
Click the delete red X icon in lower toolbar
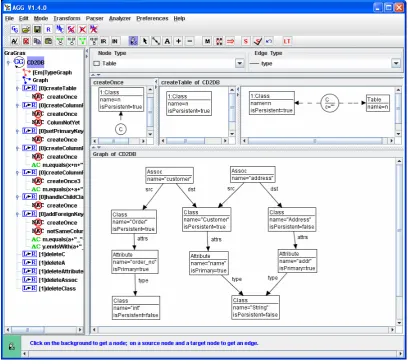26,41
